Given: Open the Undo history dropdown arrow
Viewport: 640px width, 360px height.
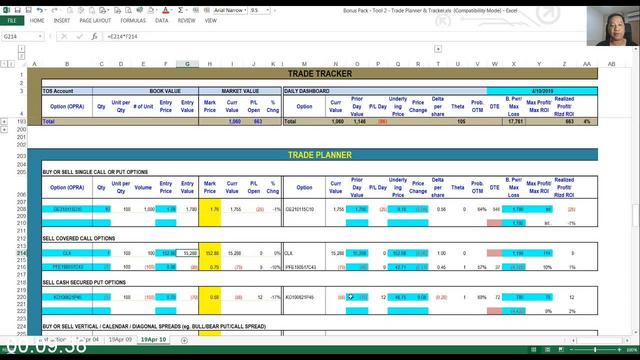Looking at the screenshot, I should [46, 10].
